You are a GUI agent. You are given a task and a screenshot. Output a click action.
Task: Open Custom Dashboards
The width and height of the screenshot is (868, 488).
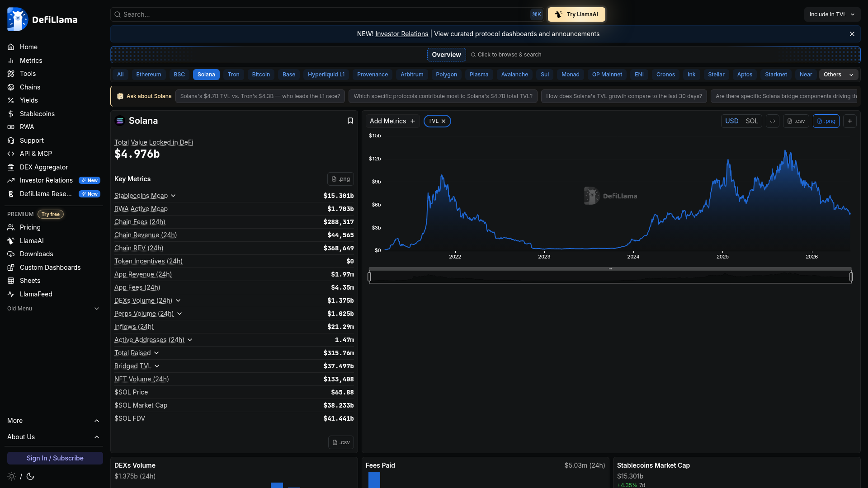[50, 267]
